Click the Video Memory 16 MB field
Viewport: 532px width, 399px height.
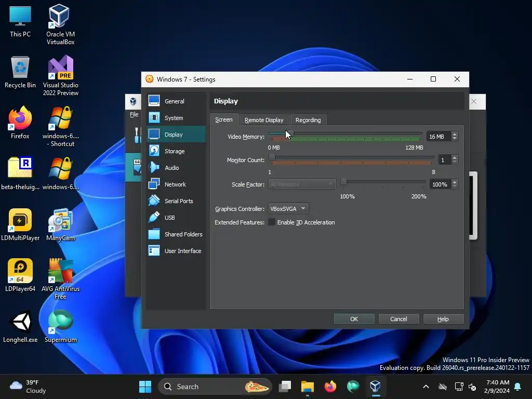coord(438,137)
